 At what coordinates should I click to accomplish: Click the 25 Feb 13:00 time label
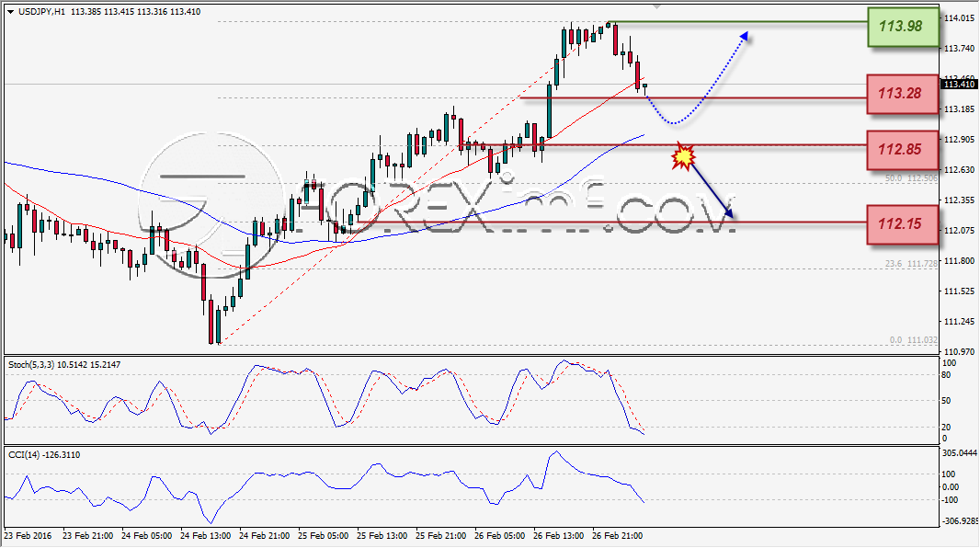click(382, 535)
